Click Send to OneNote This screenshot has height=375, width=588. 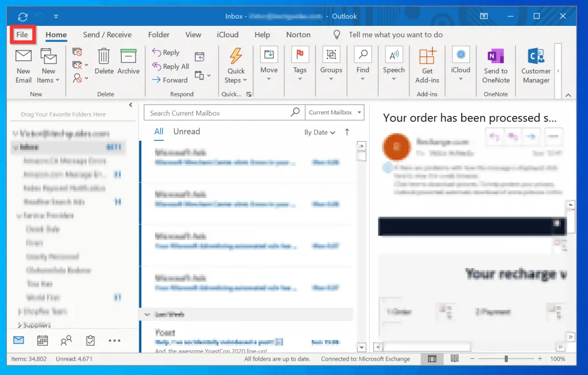coord(496,66)
